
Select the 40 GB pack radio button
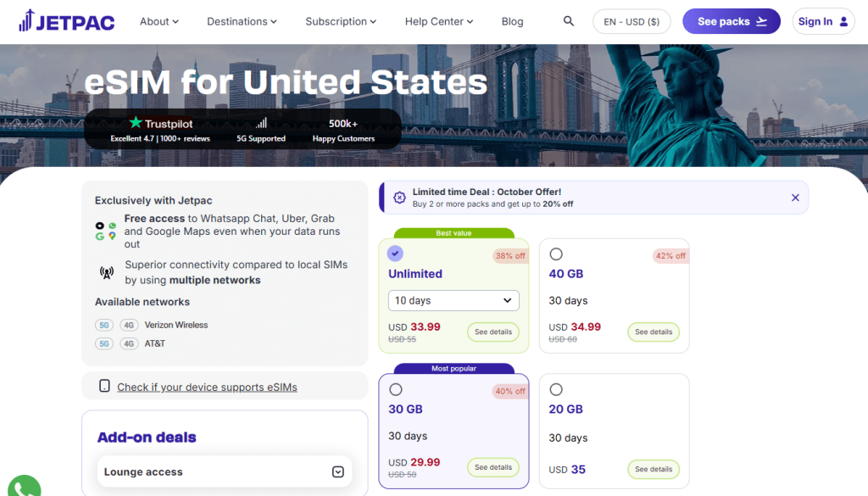pos(556,254)
